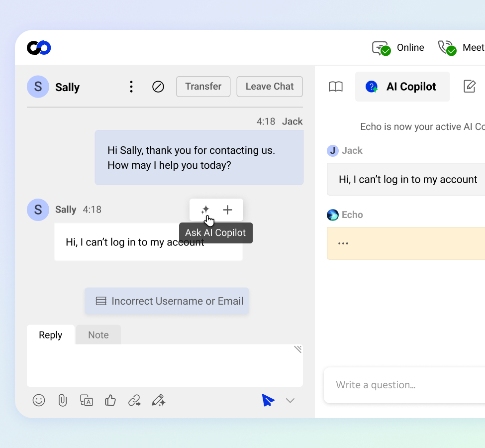Open the knowledge base book icon

pos(336,87)
